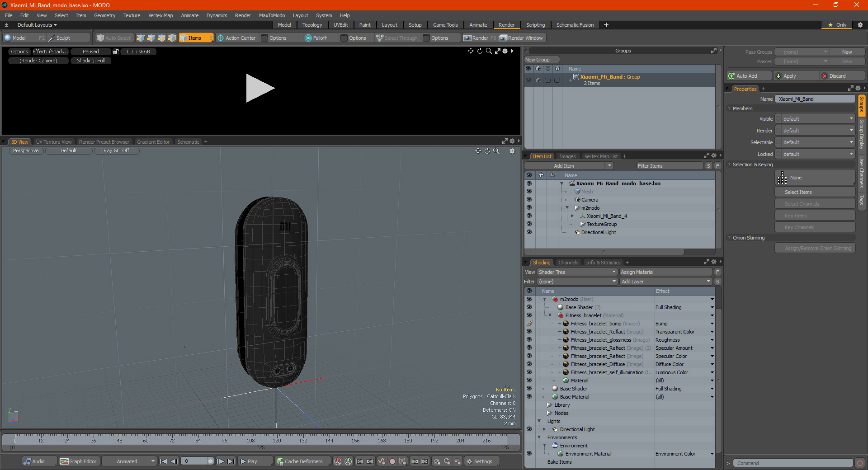Click the Discard button
Image resolution: width=868 pixels, height=470 pixels.
tap(842, 76)
